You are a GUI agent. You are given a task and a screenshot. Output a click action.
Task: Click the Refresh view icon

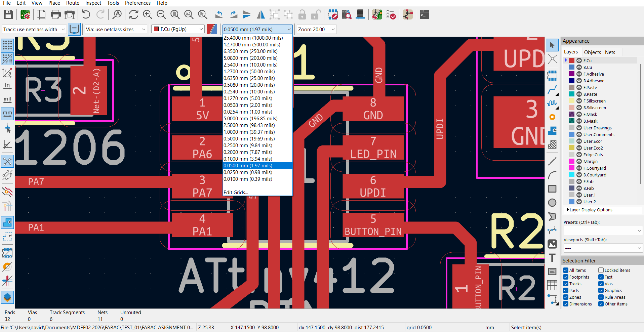tap(133, 14)
